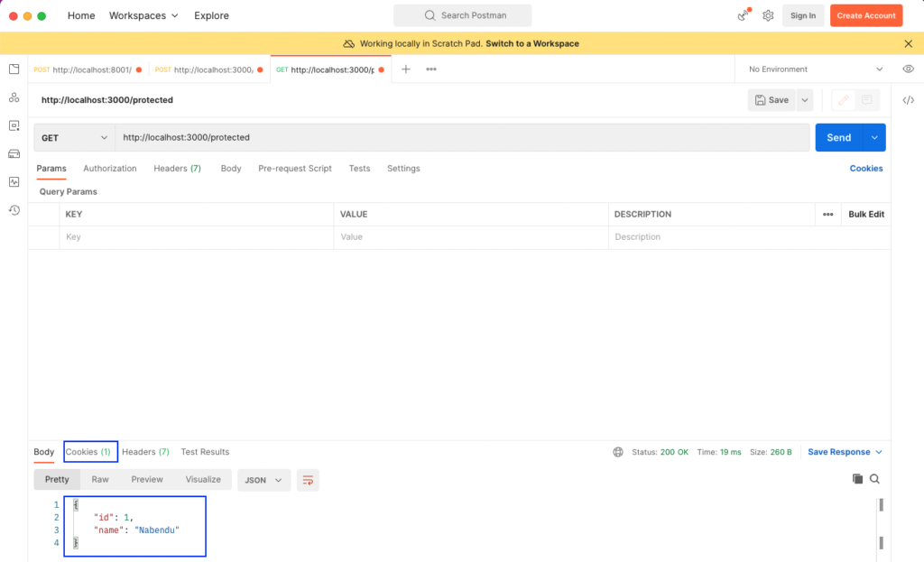The image size is (924, 562).
Task: Select the Visualize view
Action: point(203,480)
